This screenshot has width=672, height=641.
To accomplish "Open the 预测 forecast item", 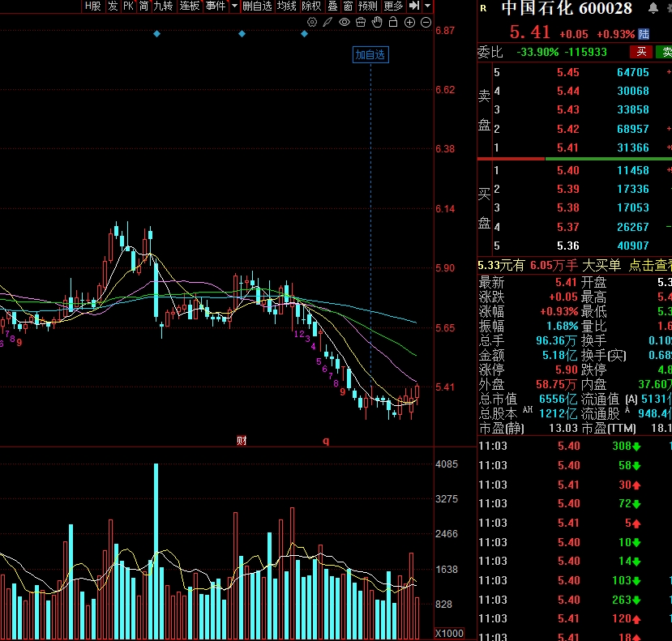I will (368, 6).
